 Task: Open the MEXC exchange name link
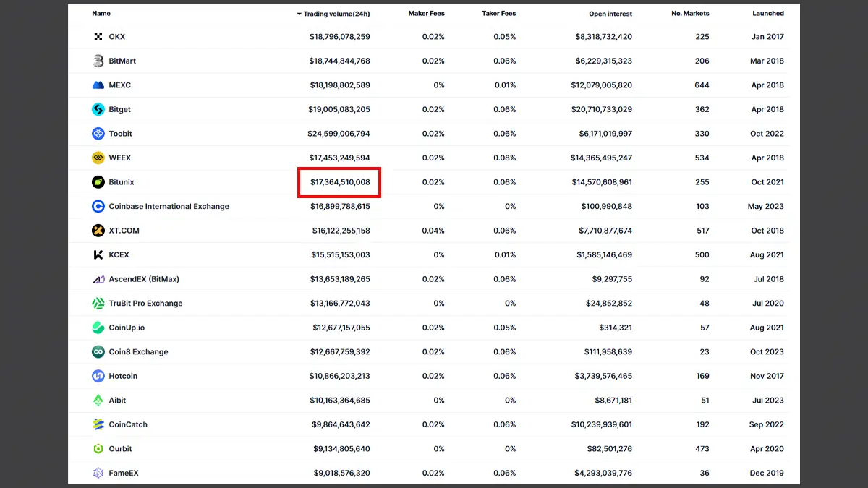120,85
